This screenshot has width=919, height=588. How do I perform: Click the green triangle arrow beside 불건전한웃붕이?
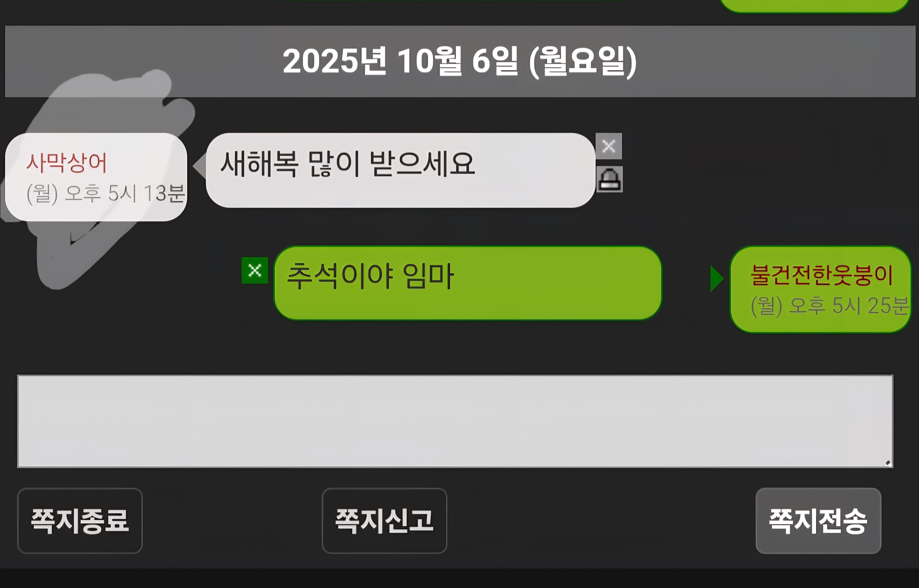(x=717, y=278)
